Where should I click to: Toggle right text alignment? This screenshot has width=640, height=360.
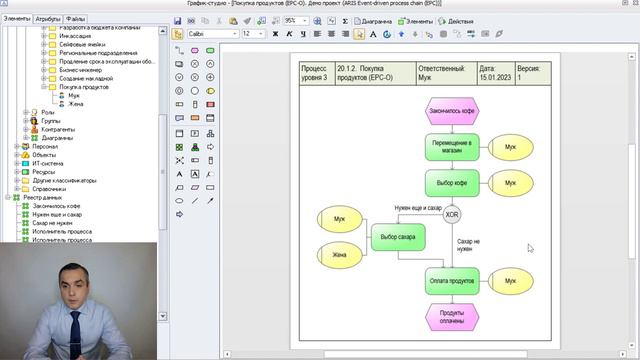tap(345, 34)
